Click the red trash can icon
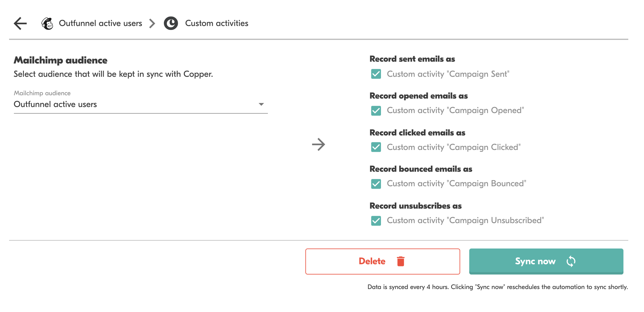This screenshot has height=312, width=644. pyautogui.click(x=401, y=261)
